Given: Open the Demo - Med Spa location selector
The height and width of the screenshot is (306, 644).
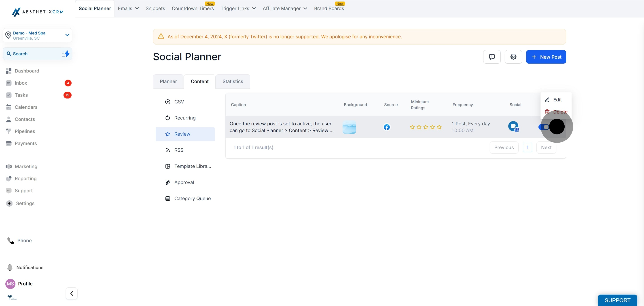Looking at the screenshot, I should (x=38, y=35).
